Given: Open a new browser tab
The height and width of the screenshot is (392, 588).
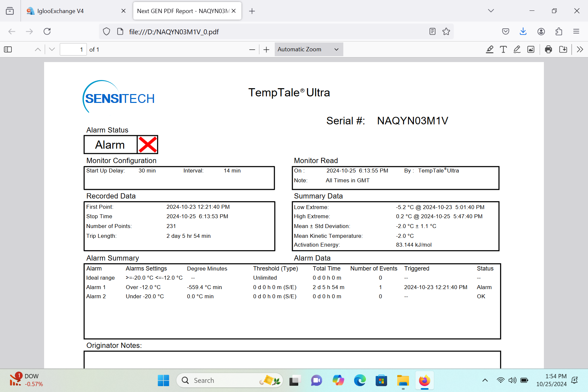Looking at the screenshot, I should tap(252, 11).
